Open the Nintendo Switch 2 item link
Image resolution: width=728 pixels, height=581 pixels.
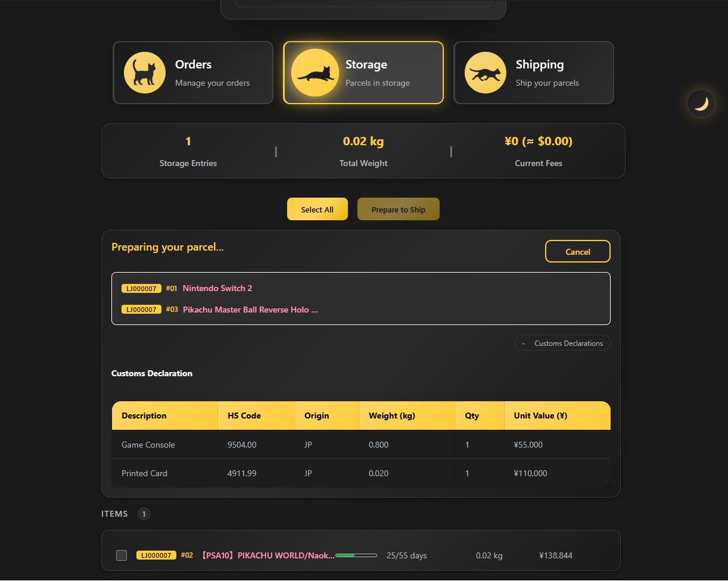click(x=217, y=288)
